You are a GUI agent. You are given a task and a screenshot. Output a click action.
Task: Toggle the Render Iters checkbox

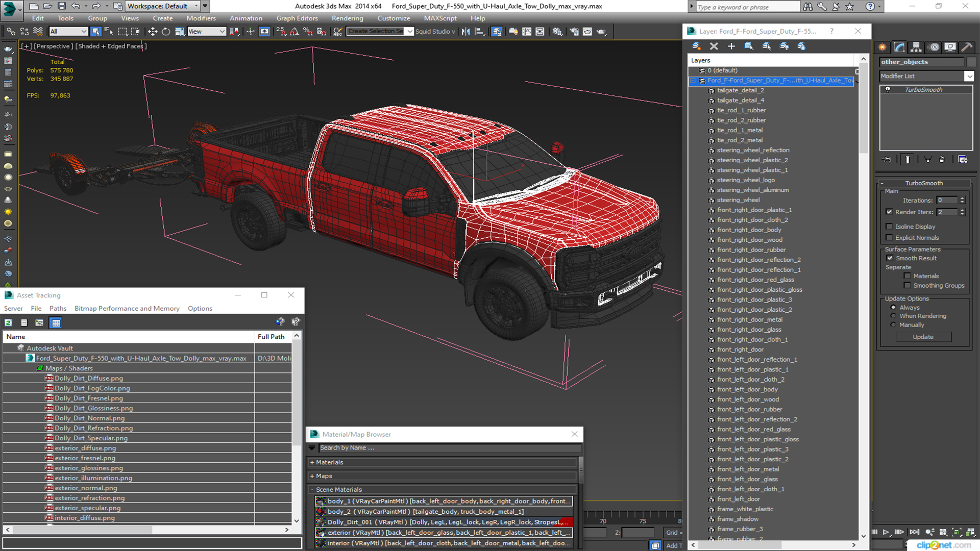[889, 212]
